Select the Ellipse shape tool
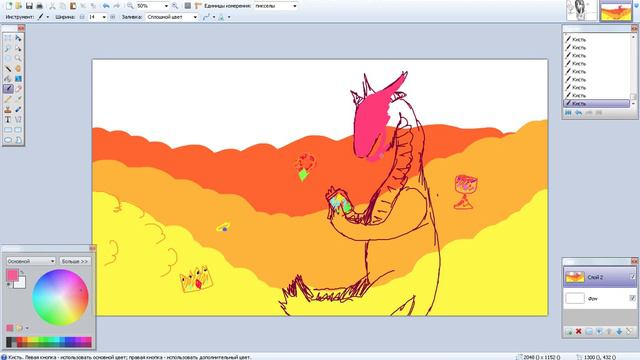Image resolution: width=640 pixels, height=360 pixels. click(8, 140)
